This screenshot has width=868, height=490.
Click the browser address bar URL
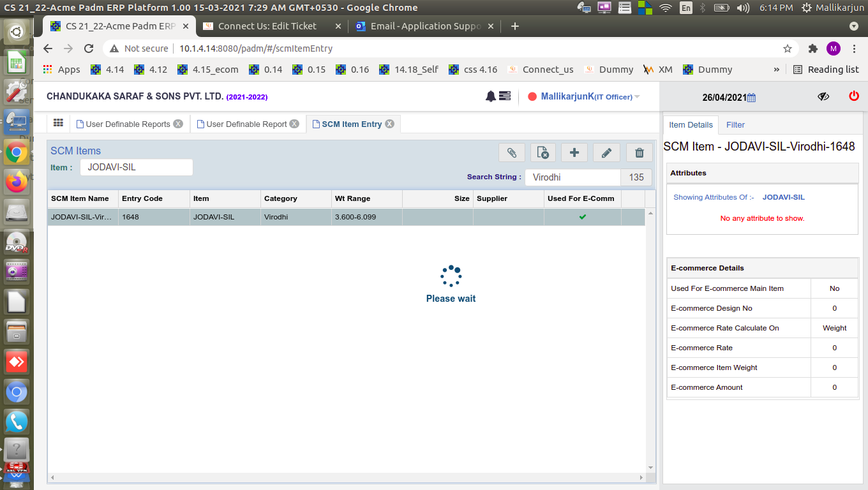point(255,48)
